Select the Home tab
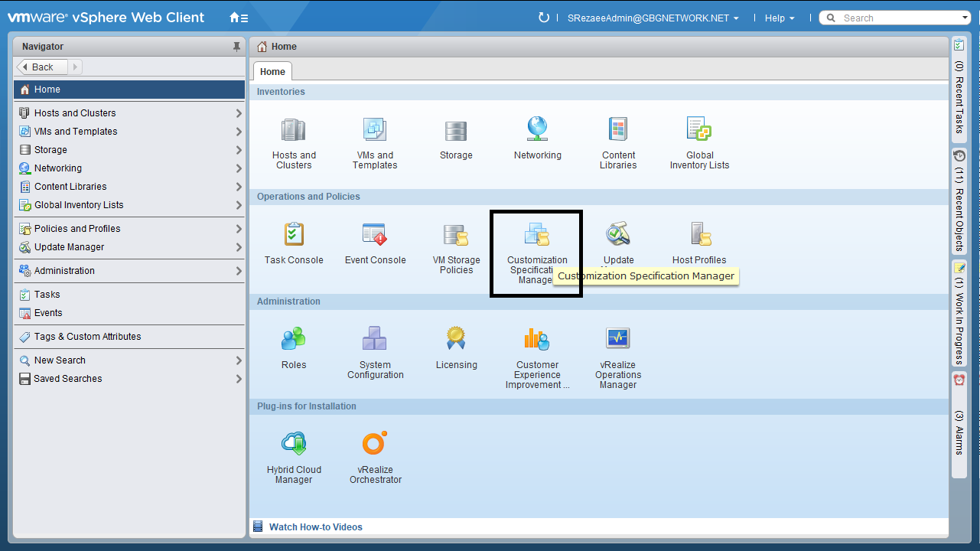980x551 pixels. pyautogui.click(x=272, y=72)
